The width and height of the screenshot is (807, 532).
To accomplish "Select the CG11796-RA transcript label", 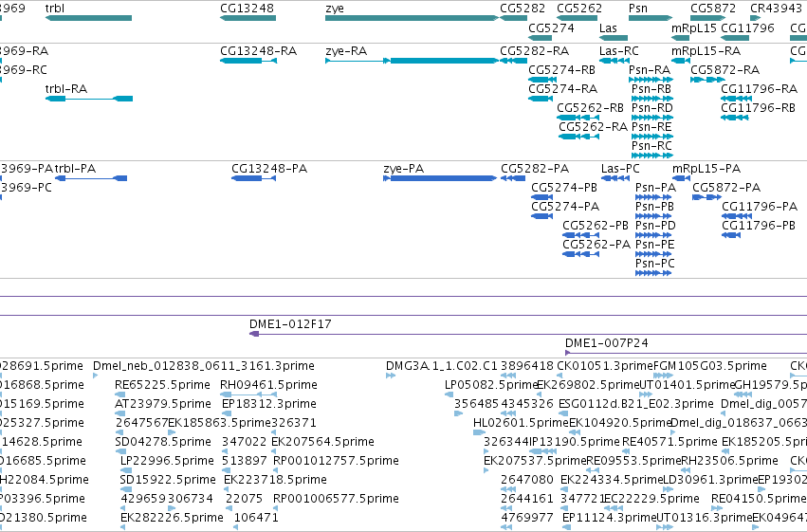I will coord(760,89).
